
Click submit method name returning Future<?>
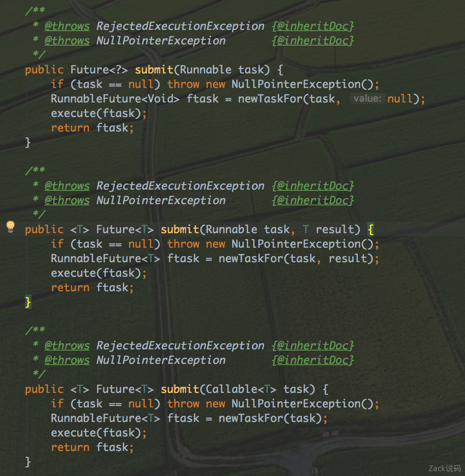pos(154,70)
